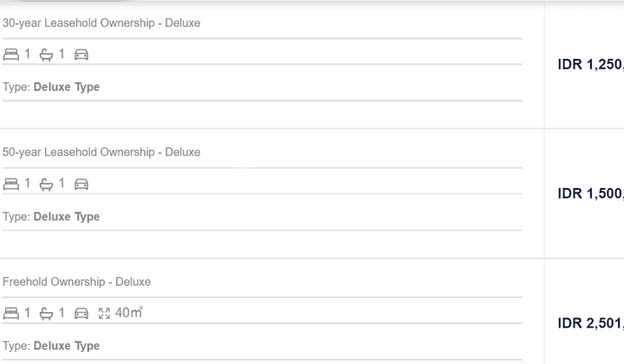Open 30-year Leasehold Ownership - Deluxe listing
Image resolution: width=624 pixels, height=364 pixels.
(101, 23)
